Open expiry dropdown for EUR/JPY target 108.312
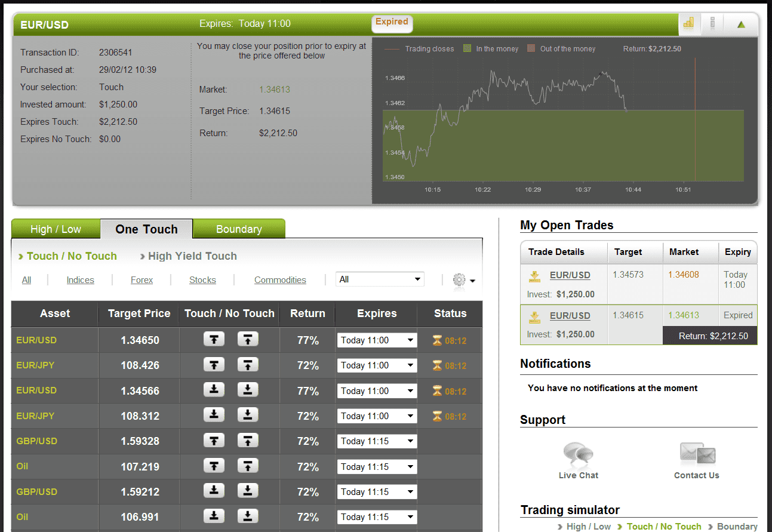Image resolution: width=772 pixels, height=532 pixels. [x=377, y=416]
